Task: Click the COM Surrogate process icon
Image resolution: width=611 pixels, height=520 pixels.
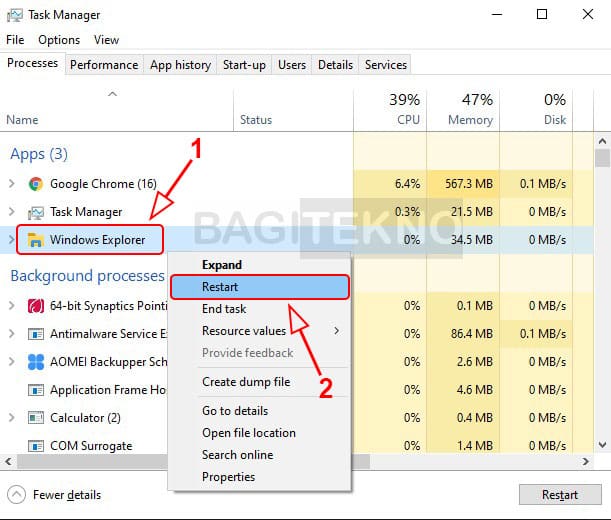Action: point(36,446)
